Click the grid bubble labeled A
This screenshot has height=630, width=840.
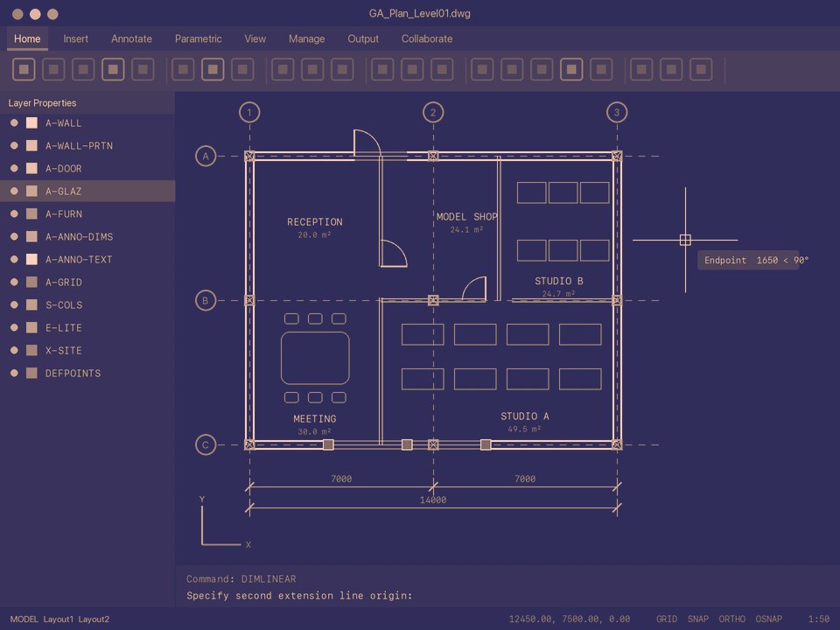(x=205, y=157)
